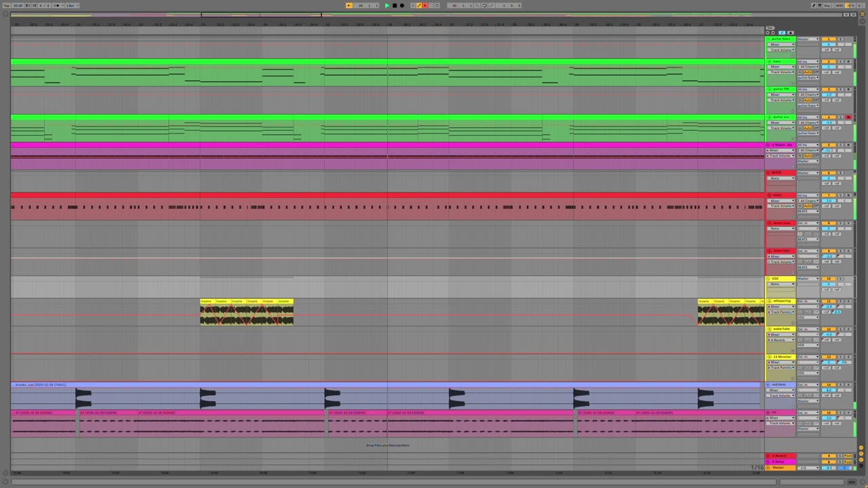
Task: Open the global quantization 1 Bar menu
Action: point(71,5)
